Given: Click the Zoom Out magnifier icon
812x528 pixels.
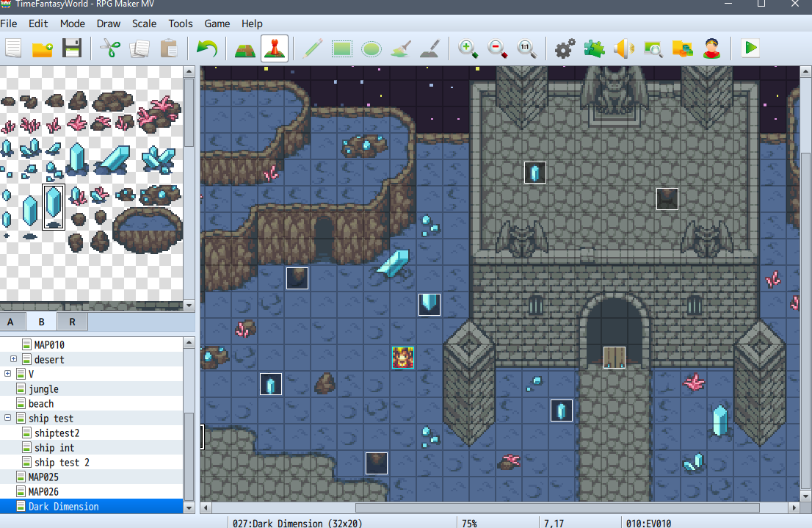Looking at the screenshot, I should (497, 48).
